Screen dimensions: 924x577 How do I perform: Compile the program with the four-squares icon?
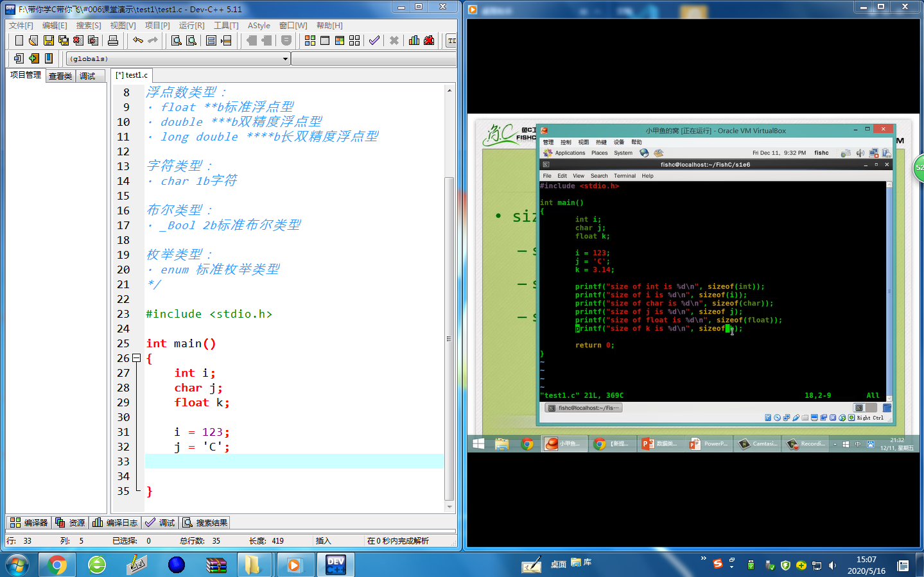click(x=310, y=40)
